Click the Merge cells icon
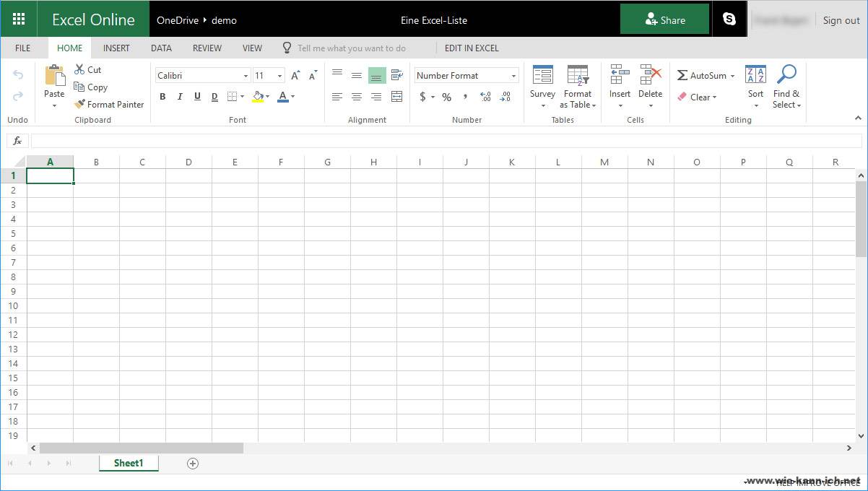 (x=396, y=97)
